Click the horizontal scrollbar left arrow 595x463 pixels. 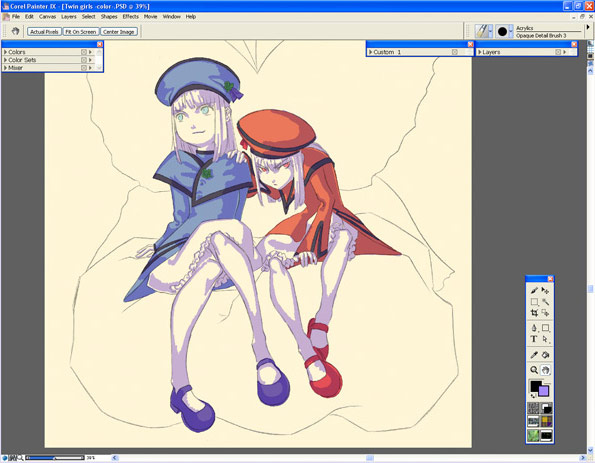point(115,458)
